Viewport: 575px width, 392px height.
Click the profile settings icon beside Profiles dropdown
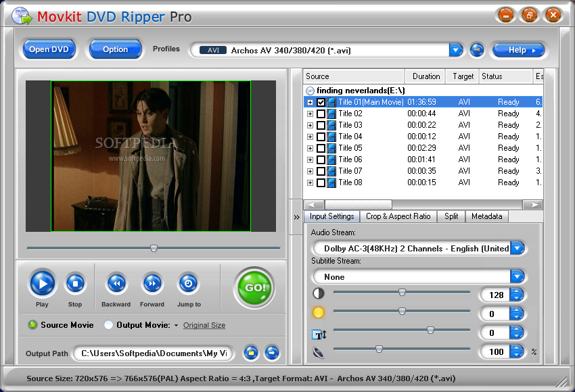477,50
